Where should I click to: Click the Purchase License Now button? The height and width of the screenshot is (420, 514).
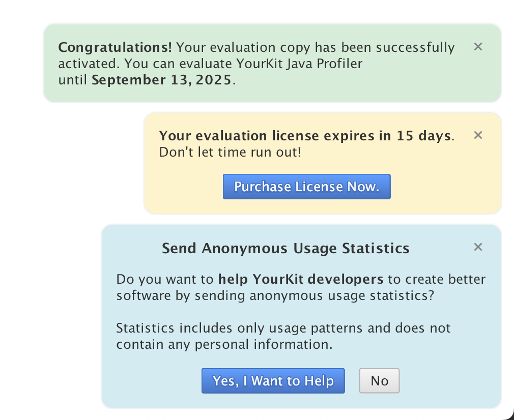click(306, 187)
